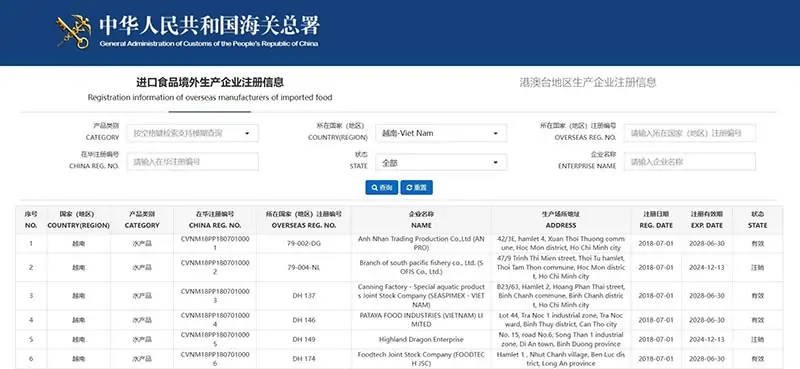
Task: Click the China reg number in row 4
Action: point(215,320)
